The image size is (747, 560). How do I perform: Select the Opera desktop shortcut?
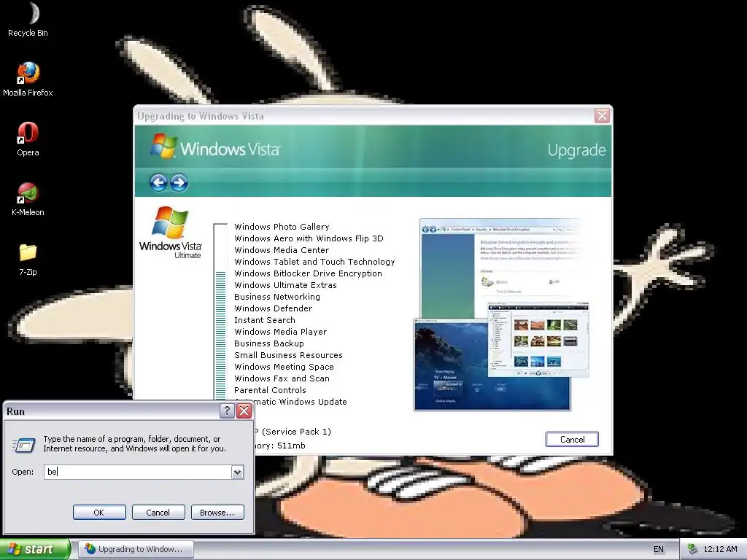click(28, 139)
